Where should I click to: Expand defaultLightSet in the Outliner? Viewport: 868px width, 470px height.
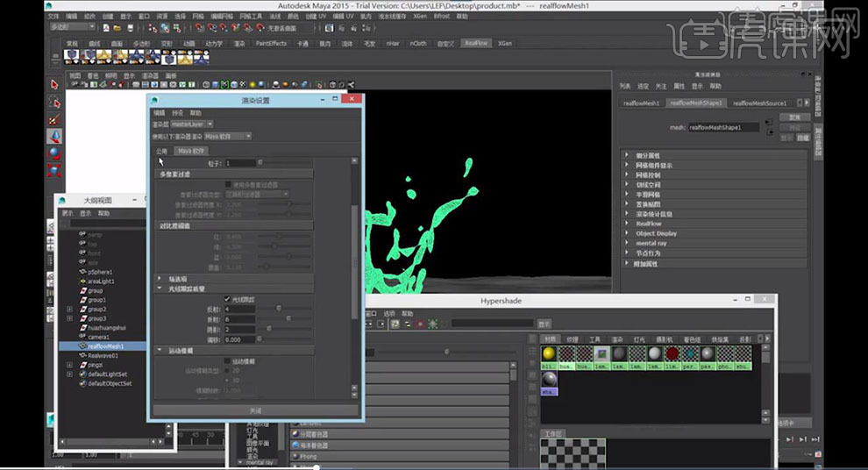tap(70, 374)
